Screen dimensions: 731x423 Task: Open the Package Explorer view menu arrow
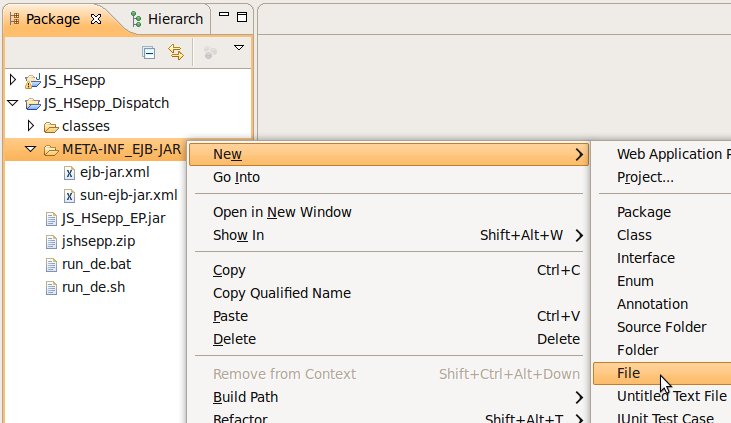point(238,48)
